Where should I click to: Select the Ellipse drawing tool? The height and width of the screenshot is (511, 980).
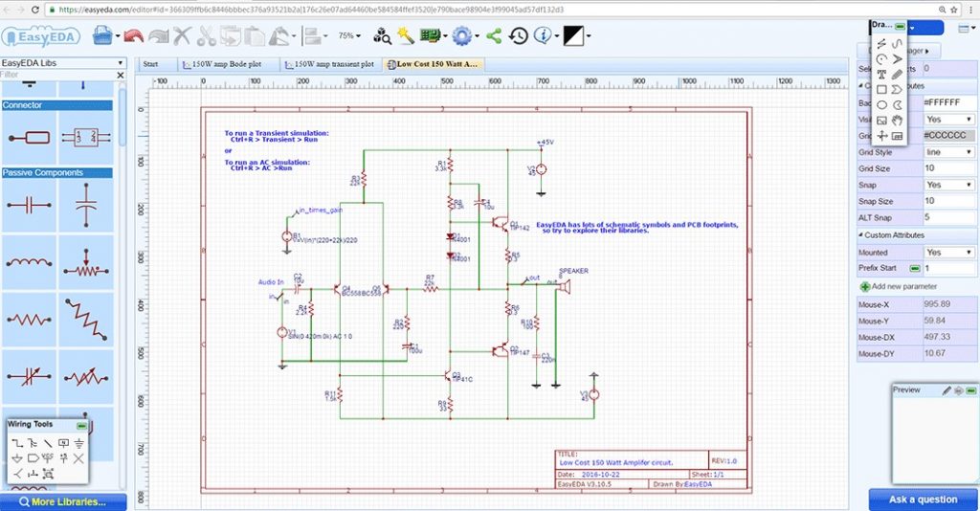881,105
